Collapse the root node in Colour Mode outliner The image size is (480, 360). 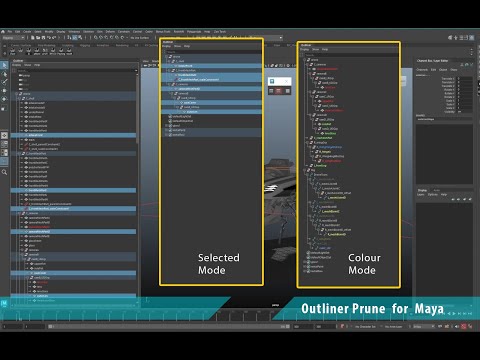click(x=305, y=60)
